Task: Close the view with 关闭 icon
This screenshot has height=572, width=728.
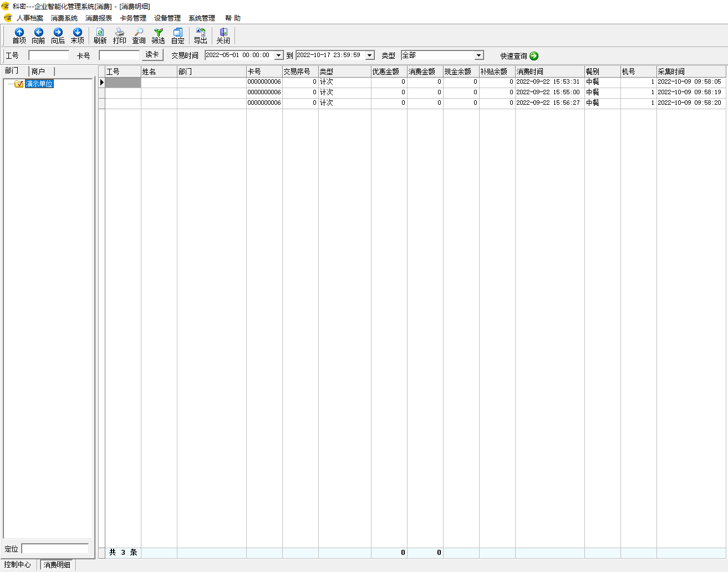Action: coord(223,36)
